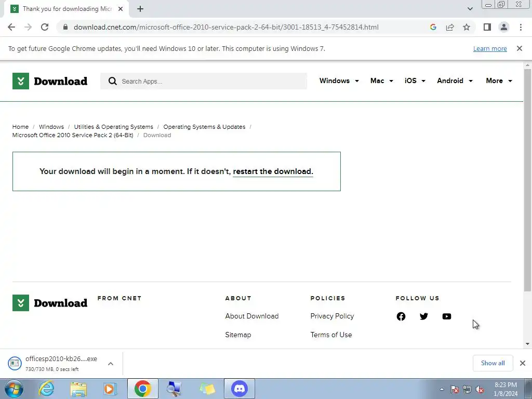The height and width of the screenshot is (399, 532).
Task: Click the network tray icon
Action: tap(467, 389)
